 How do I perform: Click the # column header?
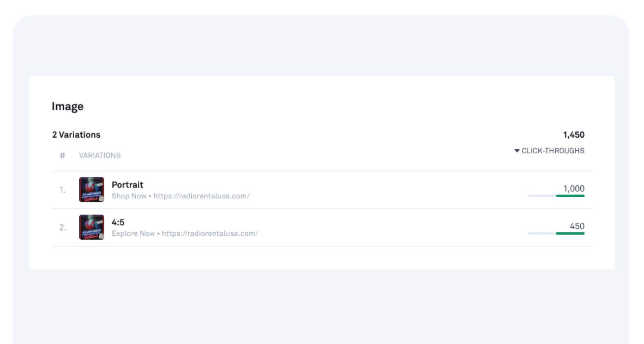62,155
